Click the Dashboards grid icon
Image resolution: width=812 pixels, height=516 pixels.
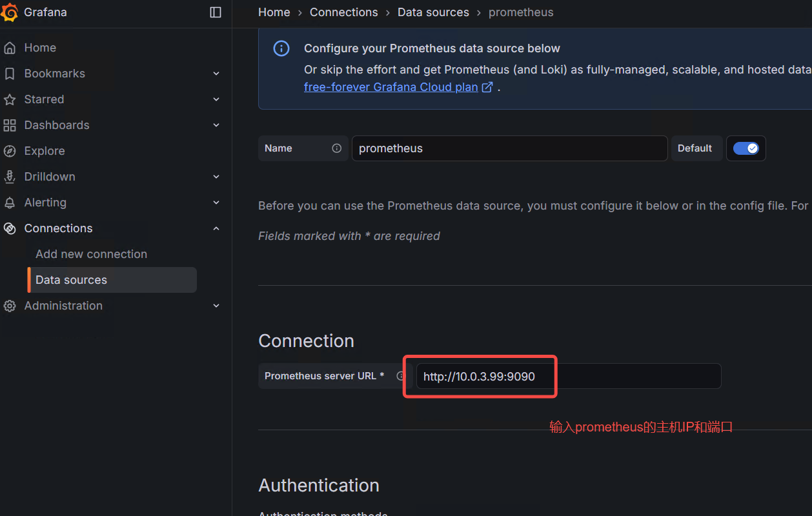[10, 125]
